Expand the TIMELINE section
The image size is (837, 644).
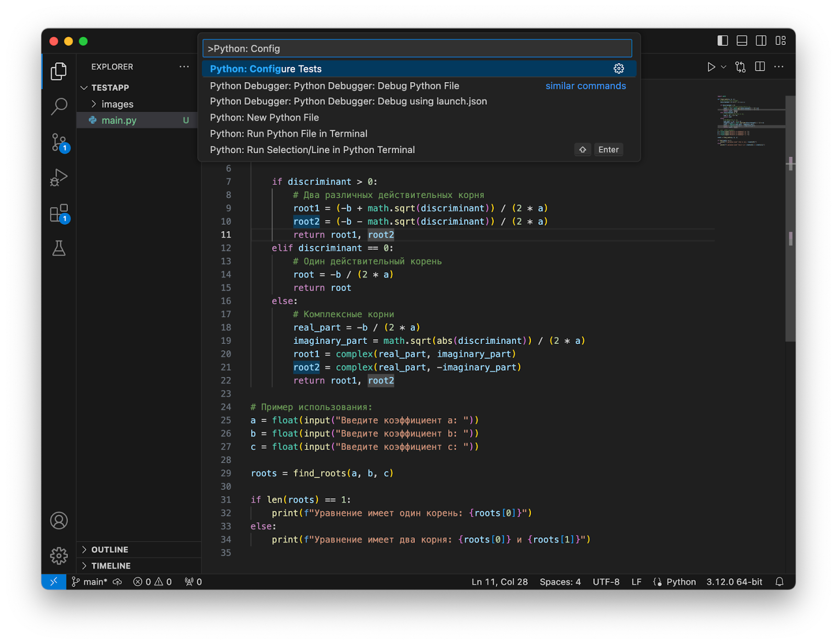139,566
